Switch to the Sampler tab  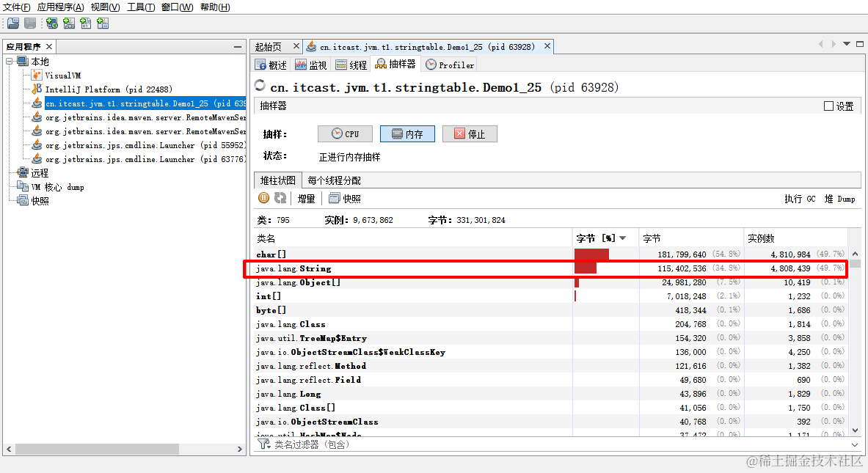click(x=395, y=65)
